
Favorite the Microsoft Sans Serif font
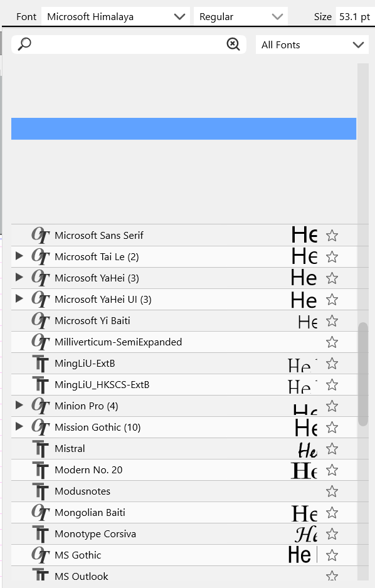pyautogui.click(x=332, y=236)
